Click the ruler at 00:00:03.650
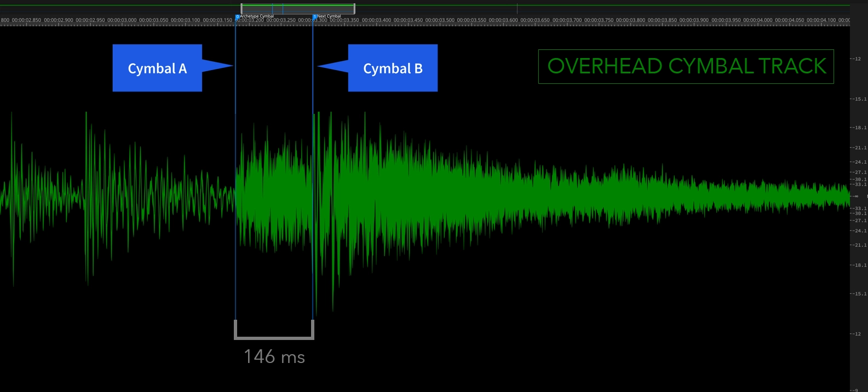 click(x=535, y=20)
